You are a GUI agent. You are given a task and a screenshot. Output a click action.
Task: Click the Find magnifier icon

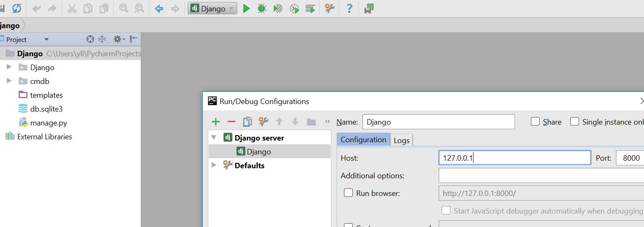coord(124,8)
